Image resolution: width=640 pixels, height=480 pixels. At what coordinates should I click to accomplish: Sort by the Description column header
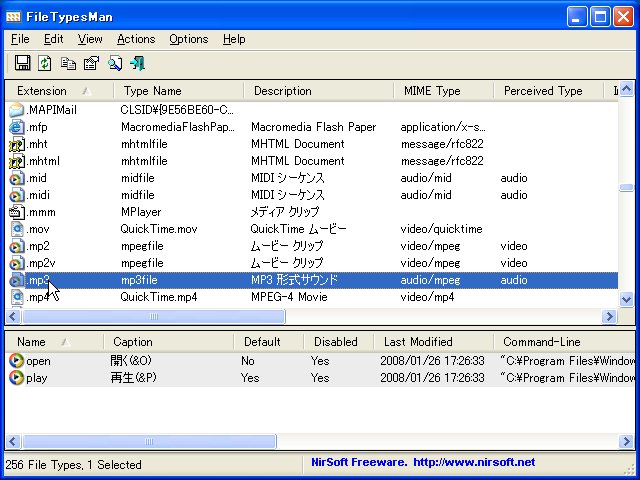coord(318,91)
